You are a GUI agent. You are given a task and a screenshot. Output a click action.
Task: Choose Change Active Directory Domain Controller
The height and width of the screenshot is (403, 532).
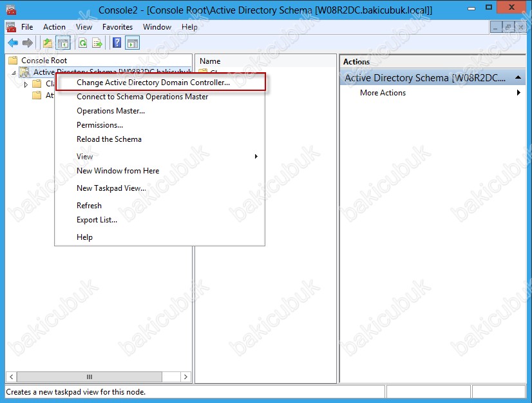pos(160,83)
